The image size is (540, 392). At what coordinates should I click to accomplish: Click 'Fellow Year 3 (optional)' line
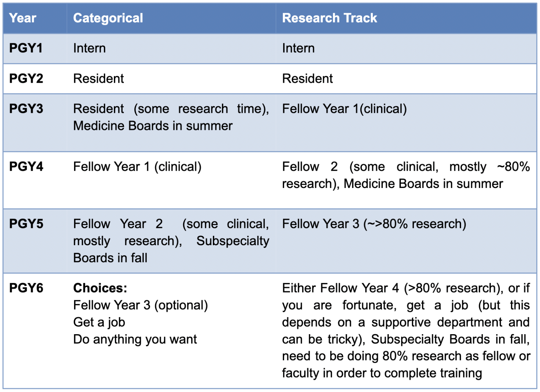141,305
